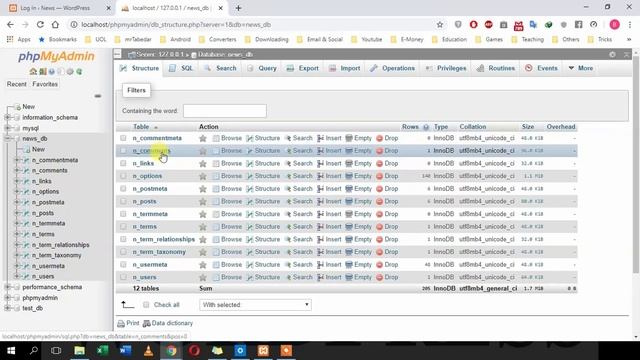Screen dimensions: 640x360
Task: Tick the n_options checkbox
Action: (x=123, y=176)
